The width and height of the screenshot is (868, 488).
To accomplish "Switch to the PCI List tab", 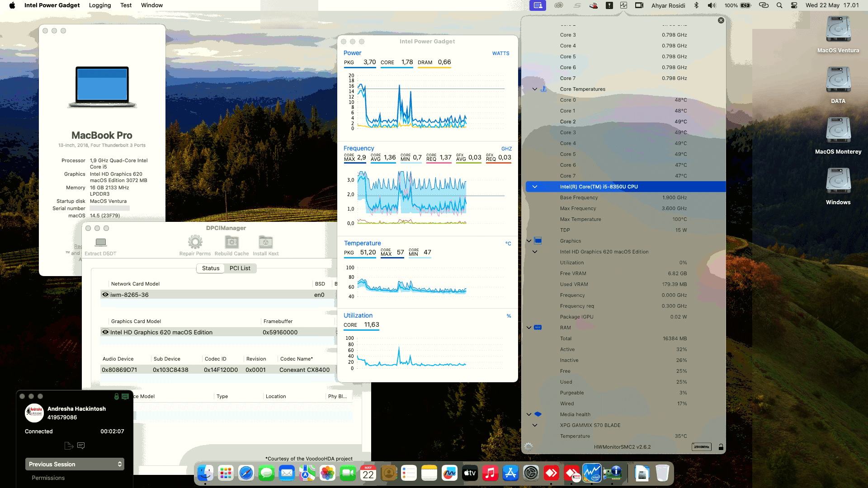I will 240,268.
